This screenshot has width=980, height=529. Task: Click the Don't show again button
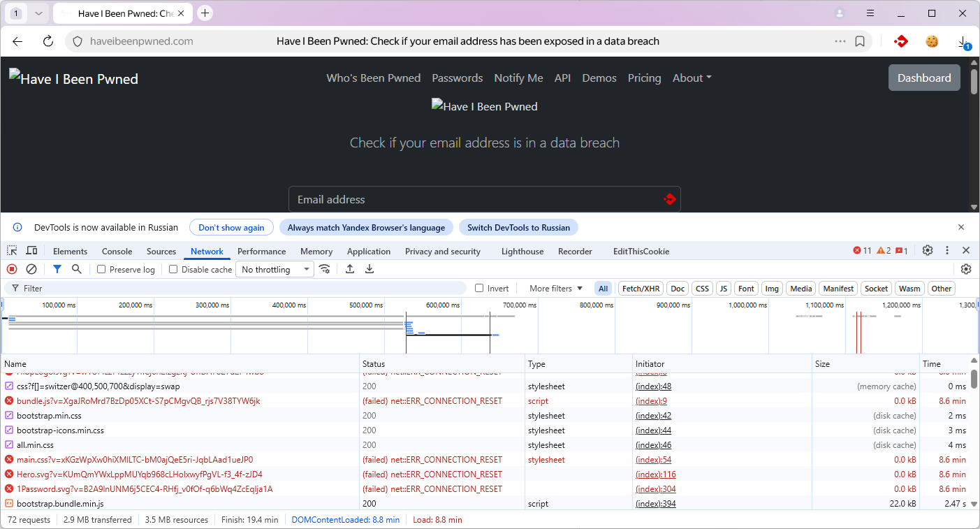tap(231, 227)
